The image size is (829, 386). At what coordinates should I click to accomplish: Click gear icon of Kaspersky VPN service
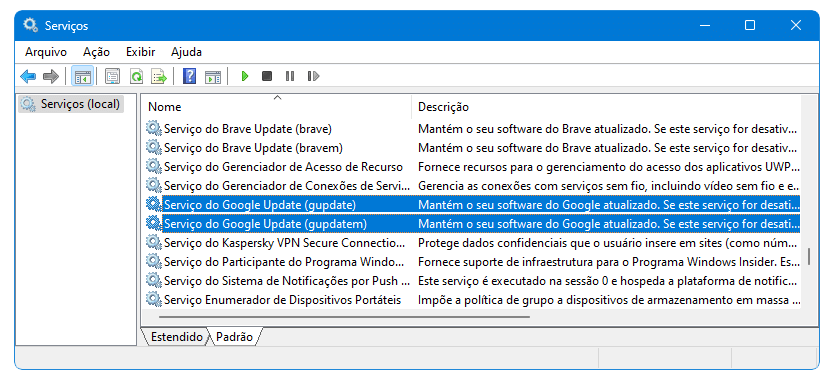pos(153,243)
